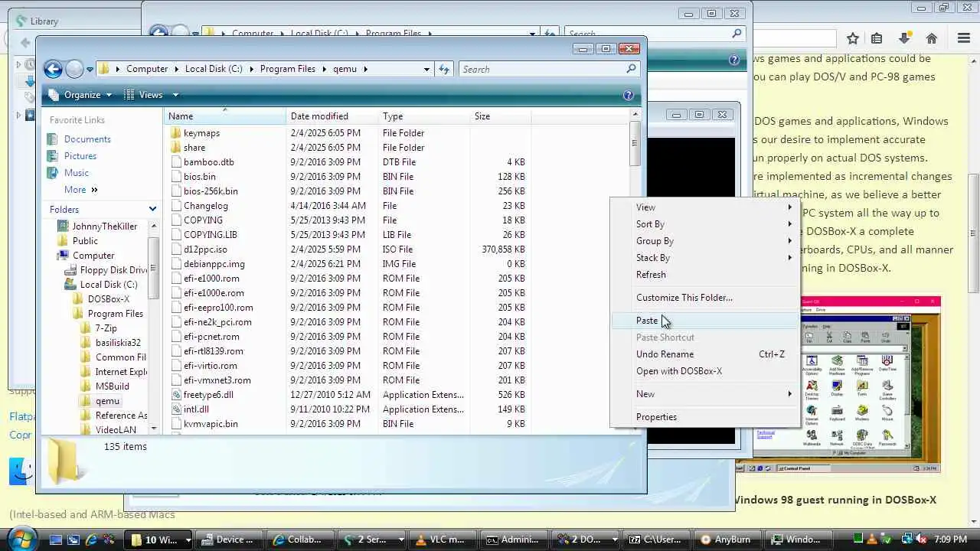Open the View submenu in the context menu
Screen dimensions: 980x551
[705, 207]
